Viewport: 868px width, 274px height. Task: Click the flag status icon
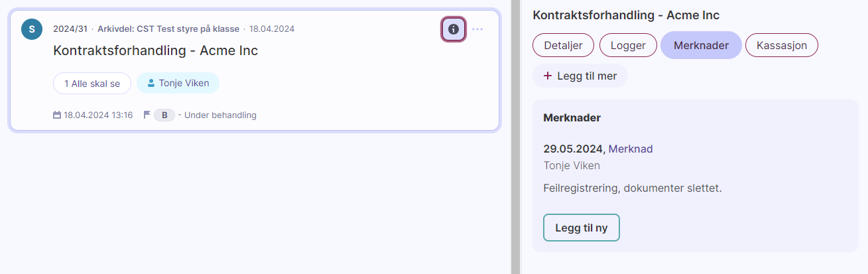(147, 115)
